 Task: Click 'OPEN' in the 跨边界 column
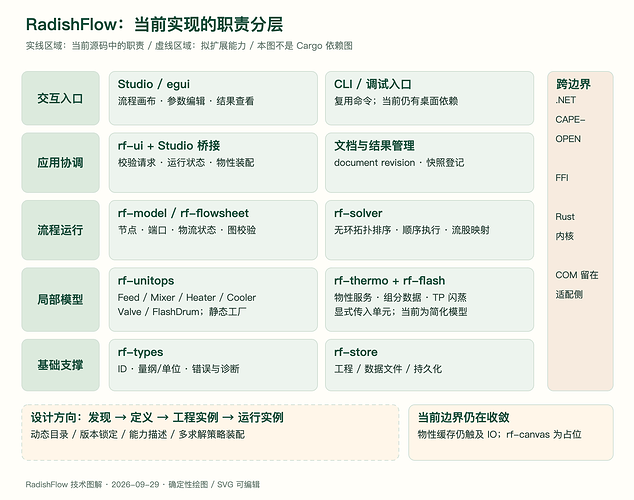568,139
